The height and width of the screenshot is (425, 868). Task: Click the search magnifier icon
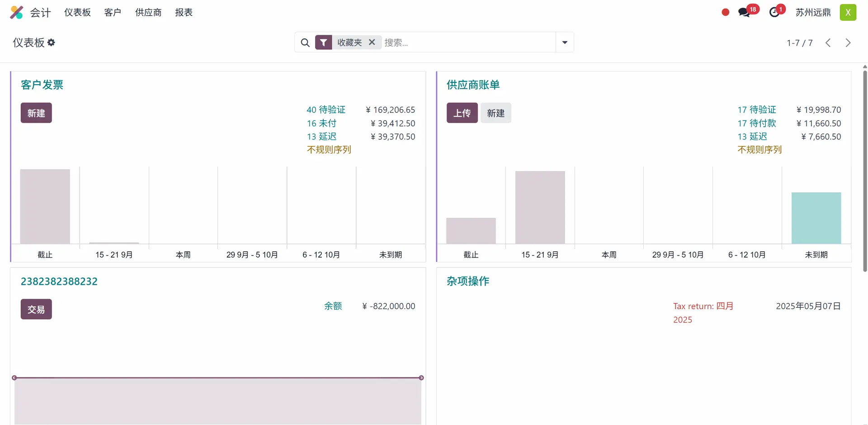click(x=305, y=43)
